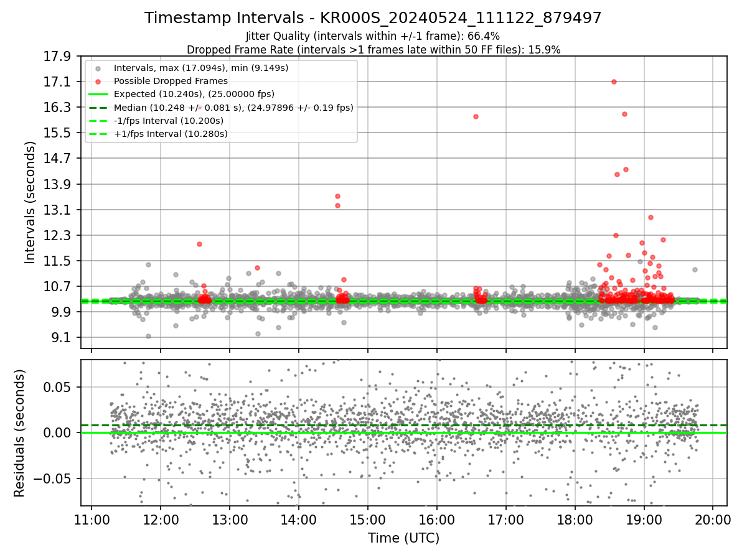Click the 'Intervals (seconds)' y-axis label
747x560 pixels.
click(x=30, y=202)
